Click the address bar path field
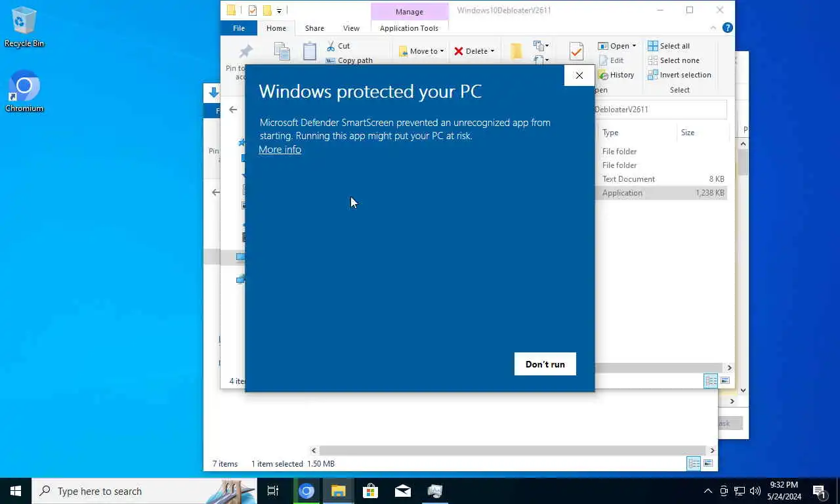This screenshot has width=840, height=504. [660, 110]
